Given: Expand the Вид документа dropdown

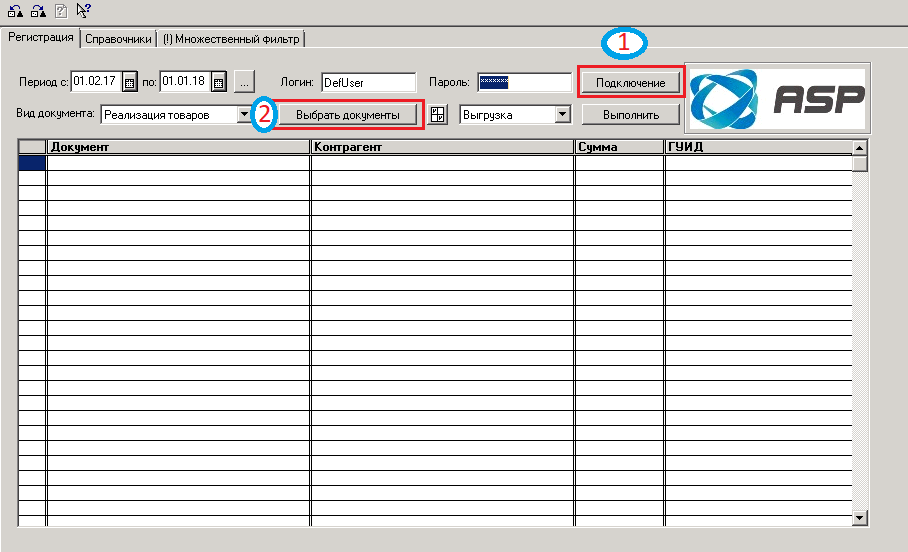Looking at the screenshot, I should [x=244, y=115].
